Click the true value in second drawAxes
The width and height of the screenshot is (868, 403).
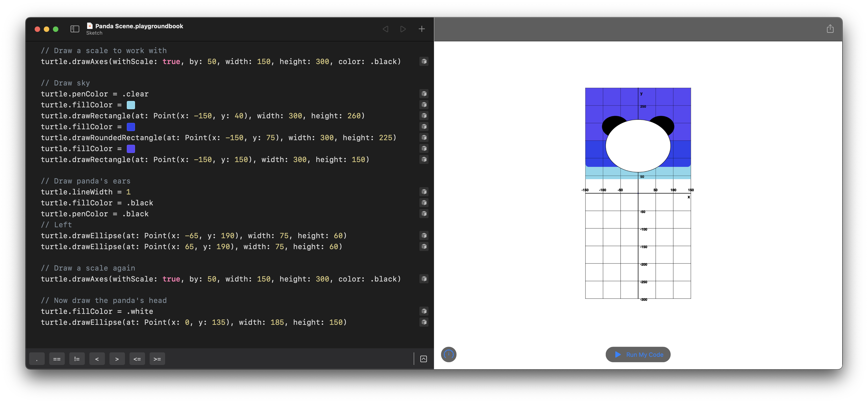click(171, 279)
